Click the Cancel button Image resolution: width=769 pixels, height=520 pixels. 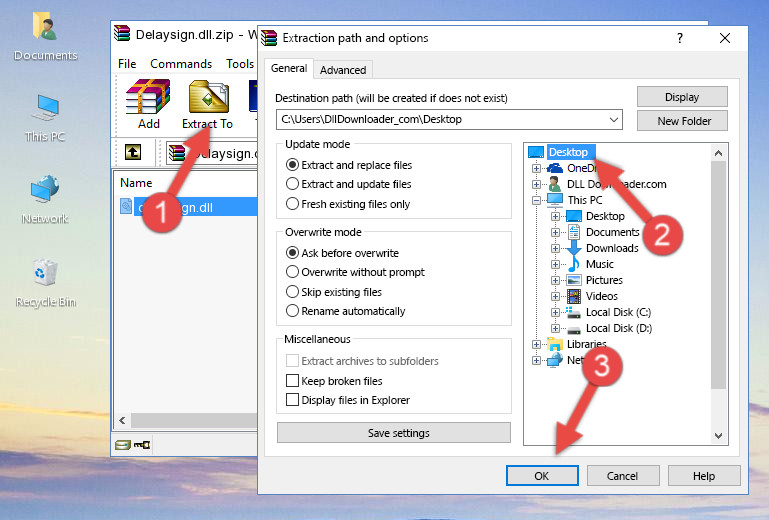click(623, 476)
